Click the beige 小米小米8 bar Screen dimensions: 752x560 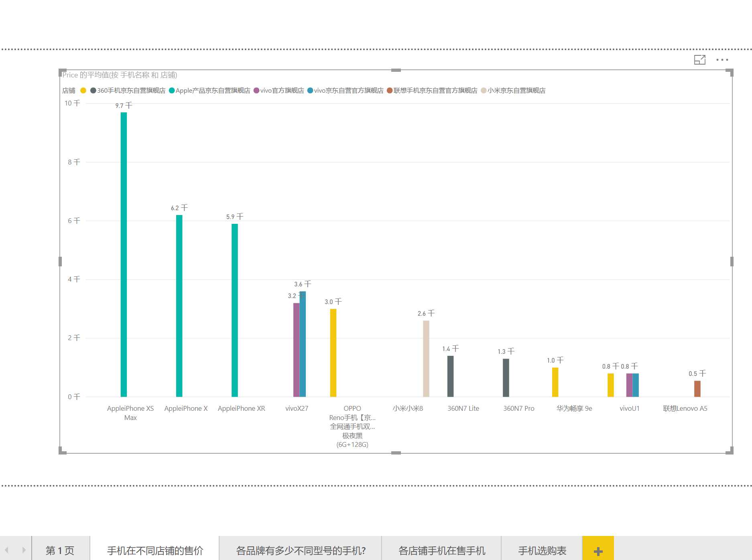(426, 359)
